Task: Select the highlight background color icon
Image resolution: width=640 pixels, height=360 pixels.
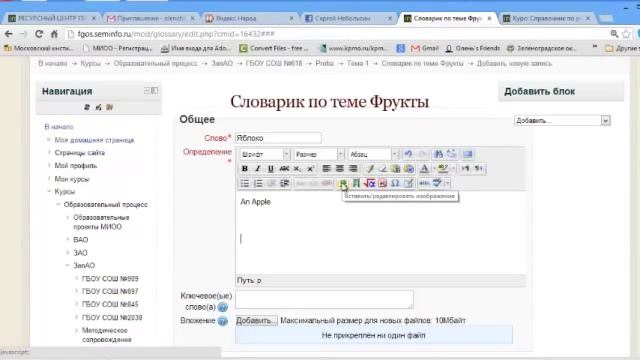Action: (443, 169)
